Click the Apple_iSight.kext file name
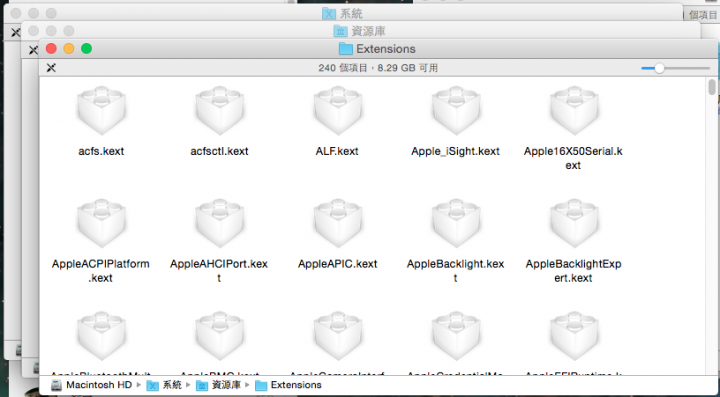 click(x=456, y=151)
